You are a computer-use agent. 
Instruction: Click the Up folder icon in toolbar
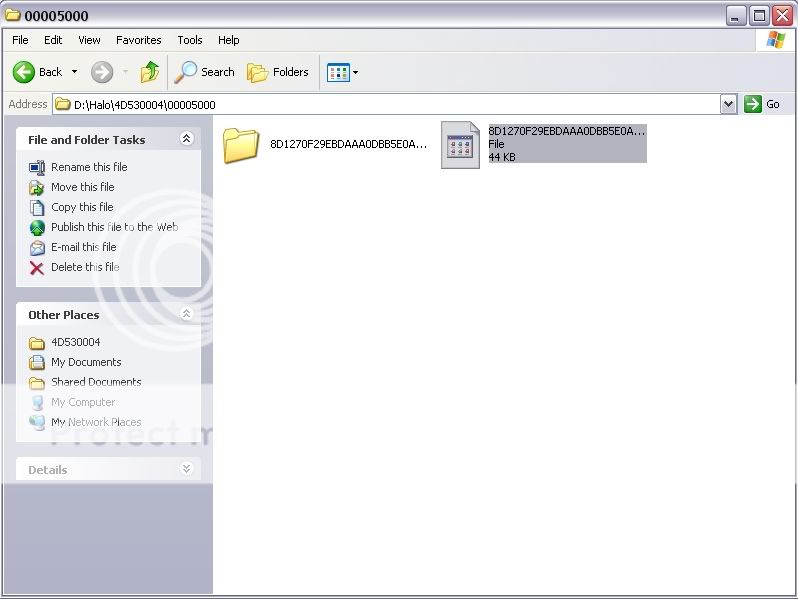click(150, 72)
